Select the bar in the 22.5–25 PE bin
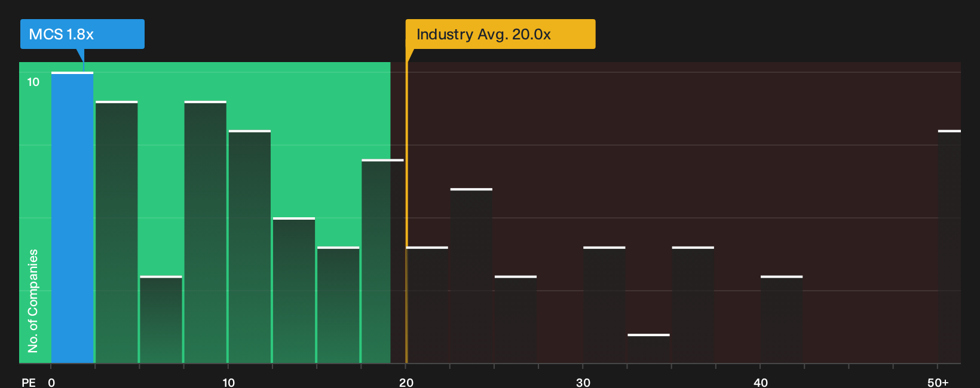Viewport: 980px width, 388px height. tap(471, 276)
